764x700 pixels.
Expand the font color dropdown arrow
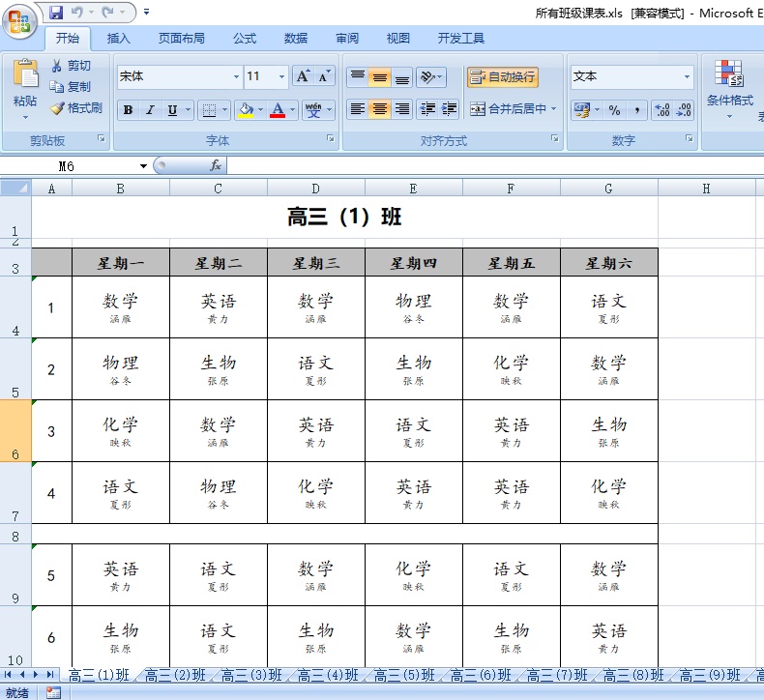click(x=292, y=110)
